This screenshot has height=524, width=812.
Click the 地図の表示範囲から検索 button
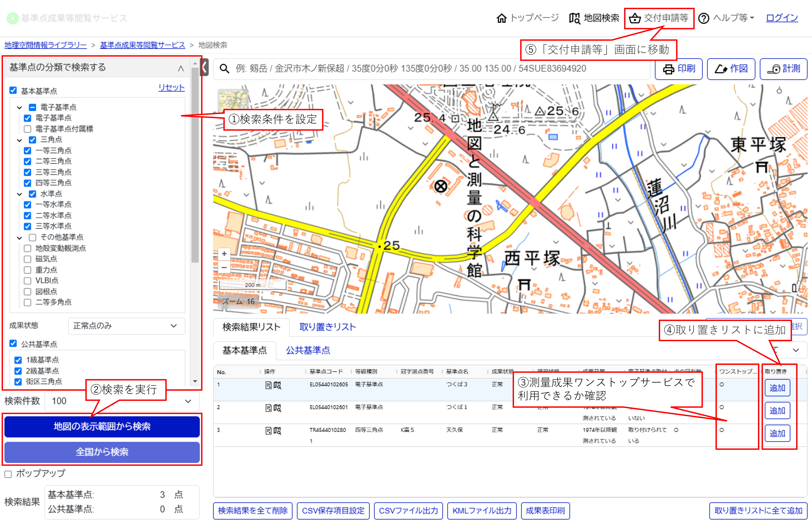tap(102, 426)
